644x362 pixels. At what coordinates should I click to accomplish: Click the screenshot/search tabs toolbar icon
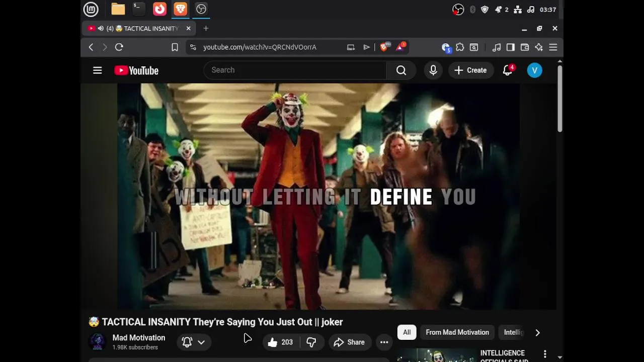point(474,47)
